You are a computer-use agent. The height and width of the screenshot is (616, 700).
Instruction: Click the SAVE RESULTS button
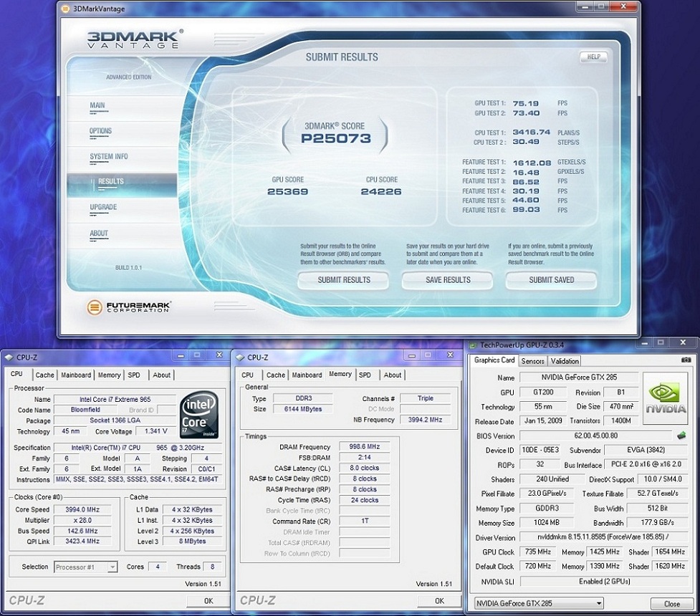(448, 280)
